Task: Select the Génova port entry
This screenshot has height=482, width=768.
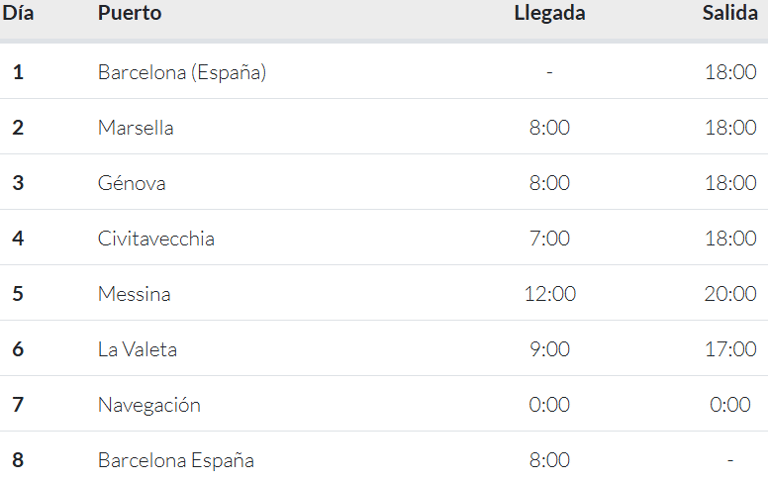Action: (132, 183)
